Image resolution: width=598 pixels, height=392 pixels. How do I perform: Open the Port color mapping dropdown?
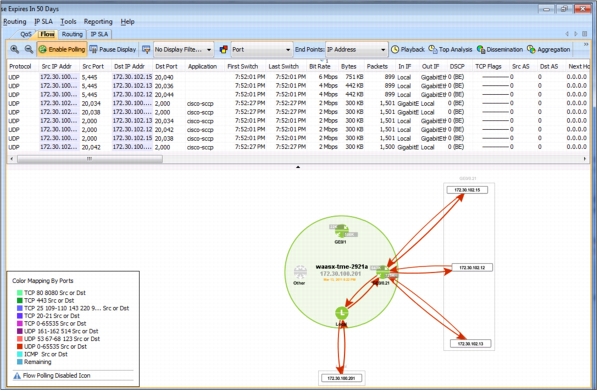tap(261, 50)
